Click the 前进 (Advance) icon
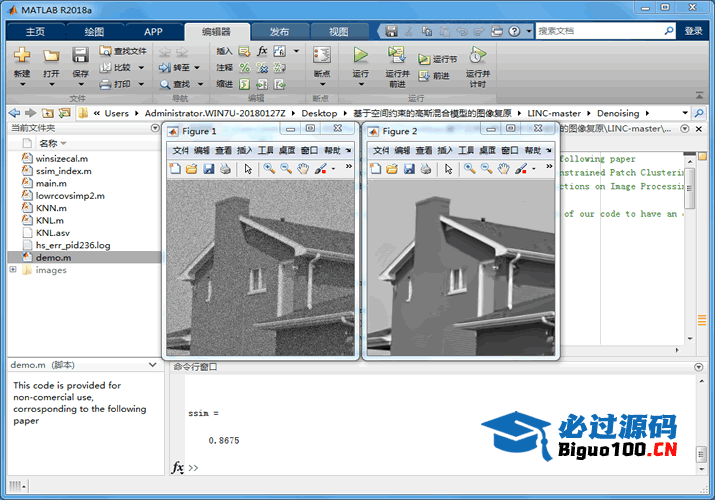This screenshot has height=500, width=715. coord(424,76)
